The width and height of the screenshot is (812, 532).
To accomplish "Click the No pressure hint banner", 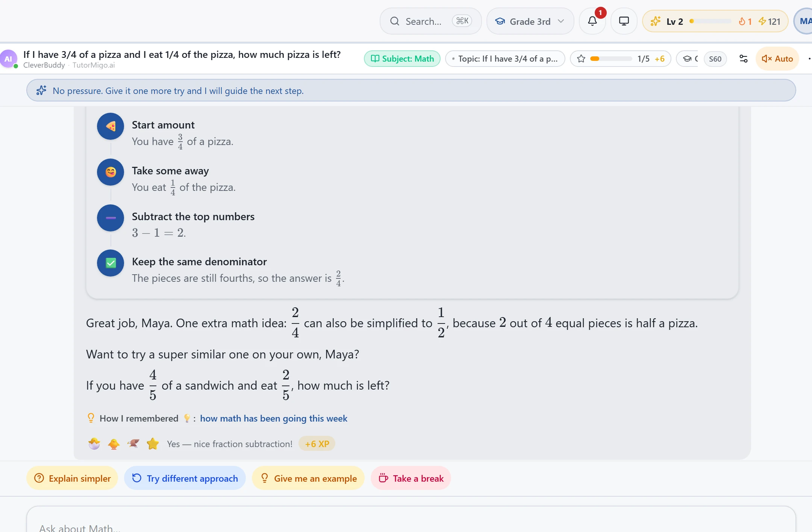I will [411, 91].
